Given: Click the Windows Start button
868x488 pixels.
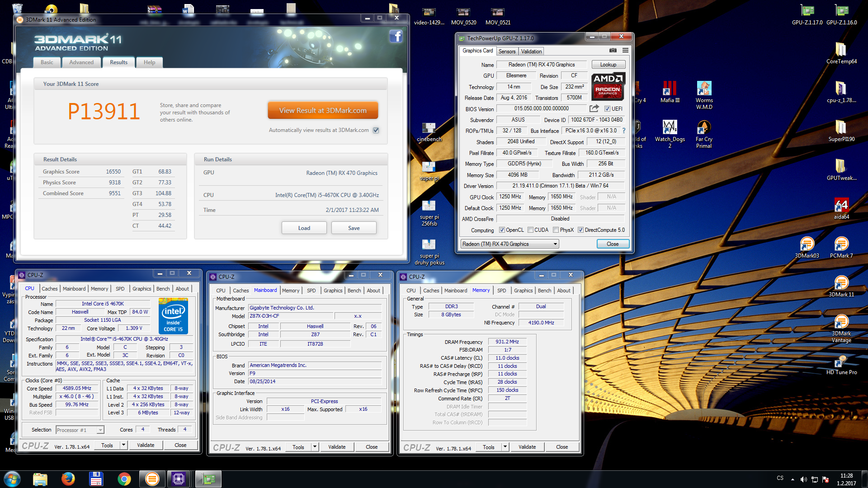Looking at the screenshot, I should pos(12,479).
